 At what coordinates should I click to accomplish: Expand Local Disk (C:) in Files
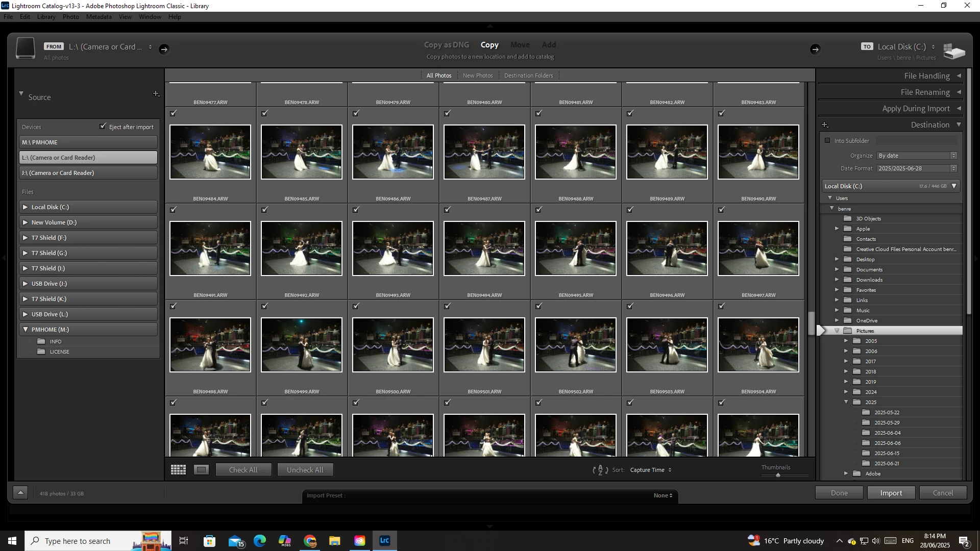(x=25, y=207)
